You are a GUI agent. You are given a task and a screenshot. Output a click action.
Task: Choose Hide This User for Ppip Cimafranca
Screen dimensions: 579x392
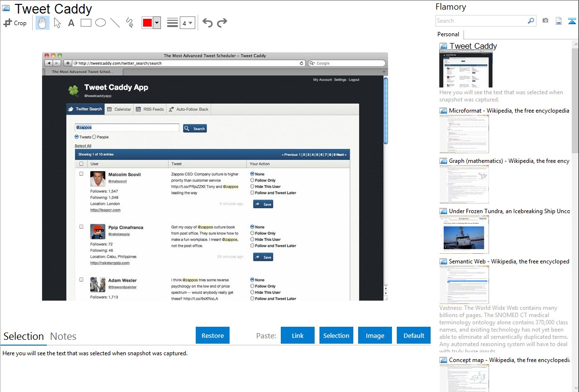(252, 239)
